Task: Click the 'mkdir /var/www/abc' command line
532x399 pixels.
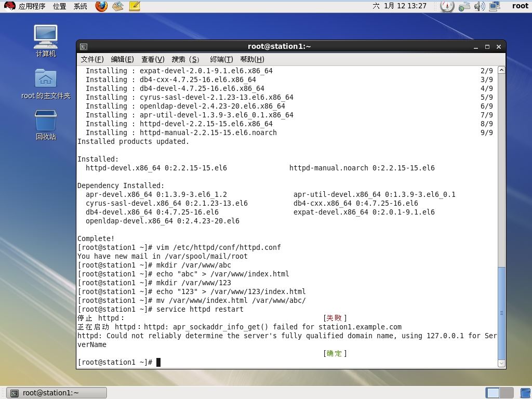Action: (154, 265)
